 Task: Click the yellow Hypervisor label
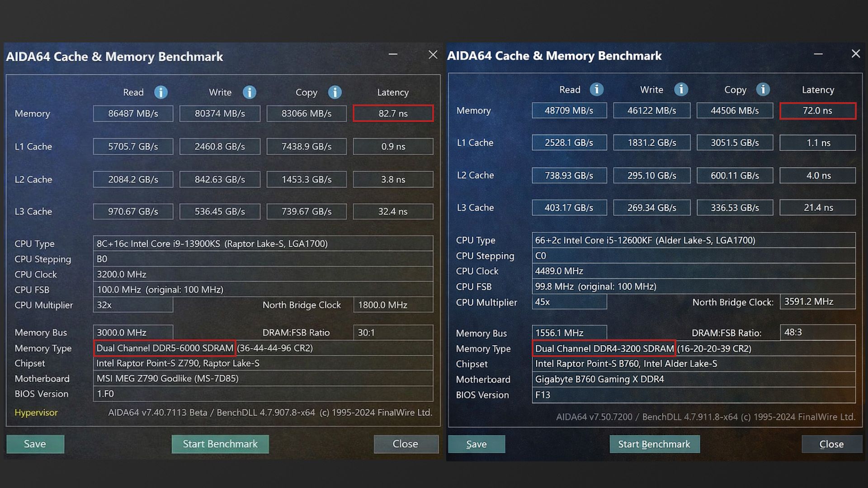pos(36,412)
